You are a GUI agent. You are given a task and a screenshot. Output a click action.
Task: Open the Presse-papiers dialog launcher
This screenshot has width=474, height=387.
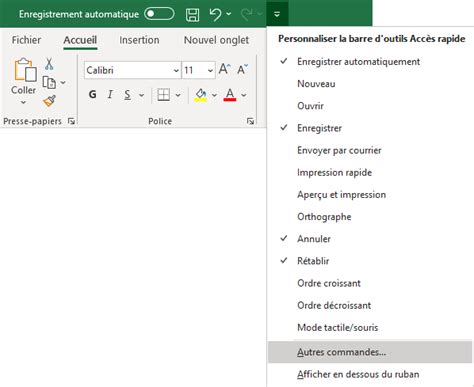(x=71, y=121)
